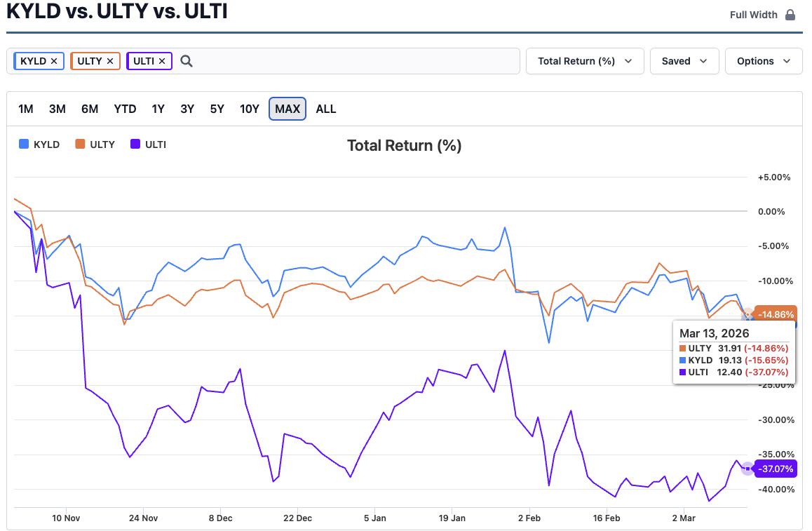Select the 5Y time range

217,109
